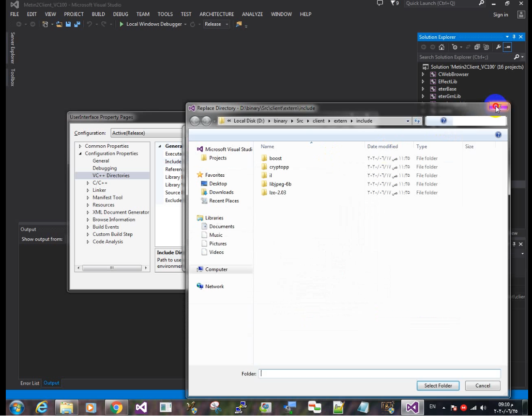Image resolution: width=532 pixels, height=416 pixels.
Task: Open Windows Explorer from the taskbar
Action: 66,407
